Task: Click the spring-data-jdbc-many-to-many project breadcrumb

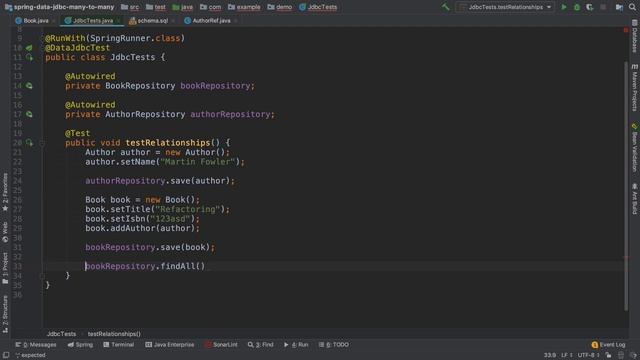Action: [x=60, y=7]
